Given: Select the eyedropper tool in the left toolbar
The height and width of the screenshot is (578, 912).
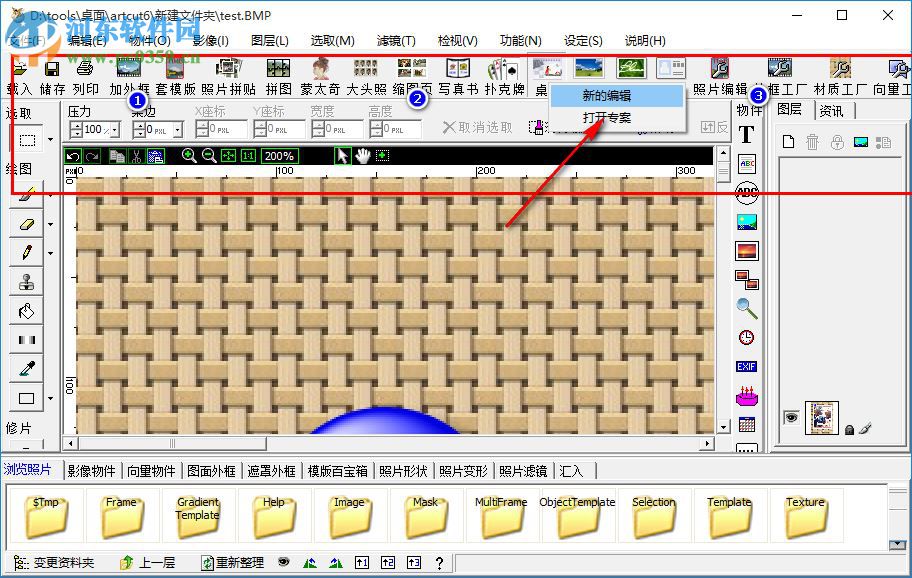Looking at the screenshot, I should click(x=25, y=370).
